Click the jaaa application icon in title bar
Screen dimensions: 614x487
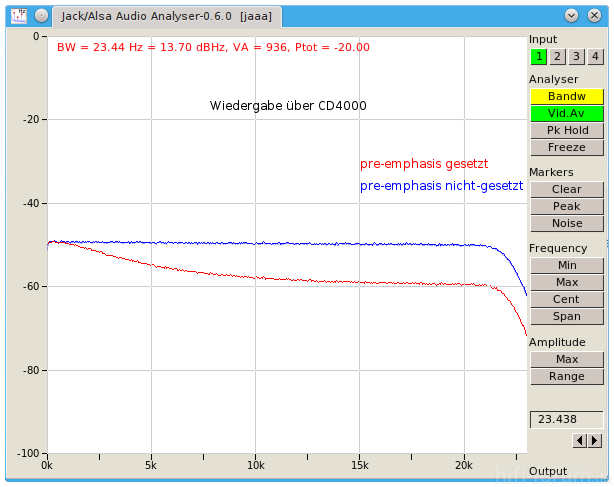[18, 16]
